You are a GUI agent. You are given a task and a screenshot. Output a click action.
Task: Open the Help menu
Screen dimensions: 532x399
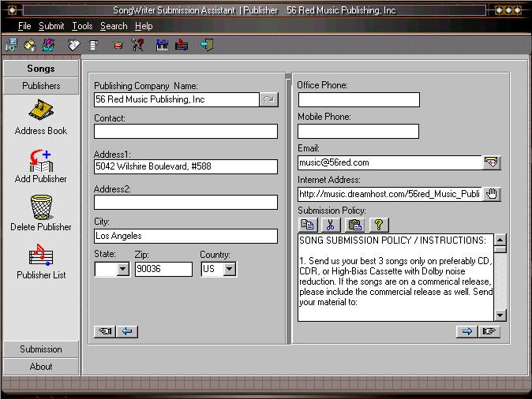click(144, 26)
